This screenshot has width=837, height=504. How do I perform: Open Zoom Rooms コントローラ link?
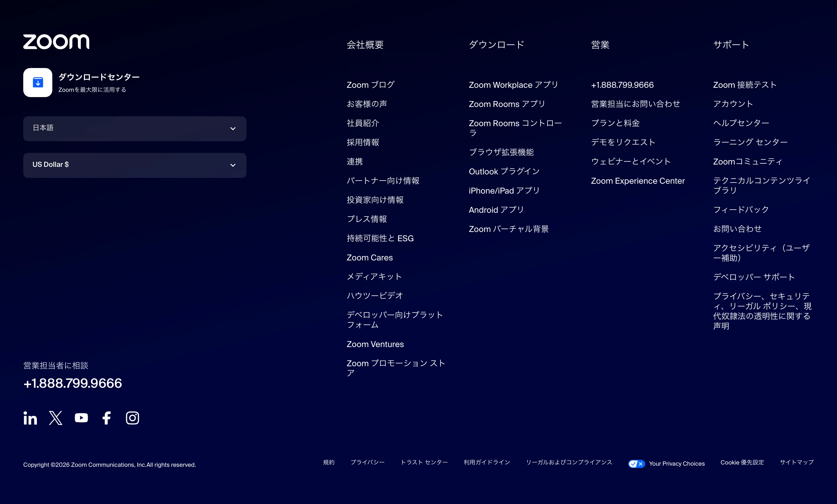(516, 128)
